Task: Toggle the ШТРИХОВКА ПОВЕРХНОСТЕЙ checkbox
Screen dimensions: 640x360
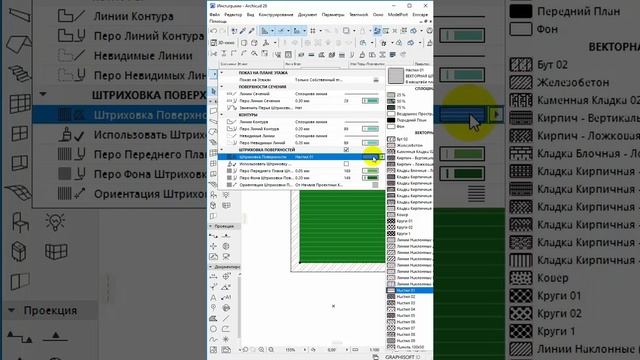Action: (x=346, y=150)
